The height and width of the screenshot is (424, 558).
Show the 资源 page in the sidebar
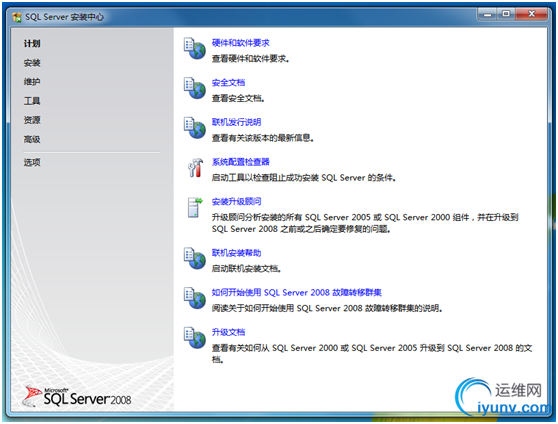pyautogui.click(x=32, y=120)
